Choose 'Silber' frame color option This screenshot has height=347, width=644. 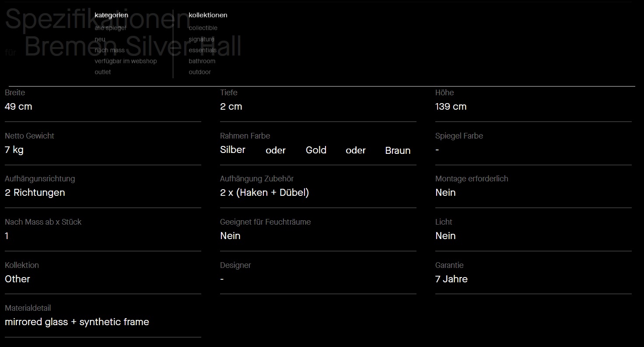(233, 150)
